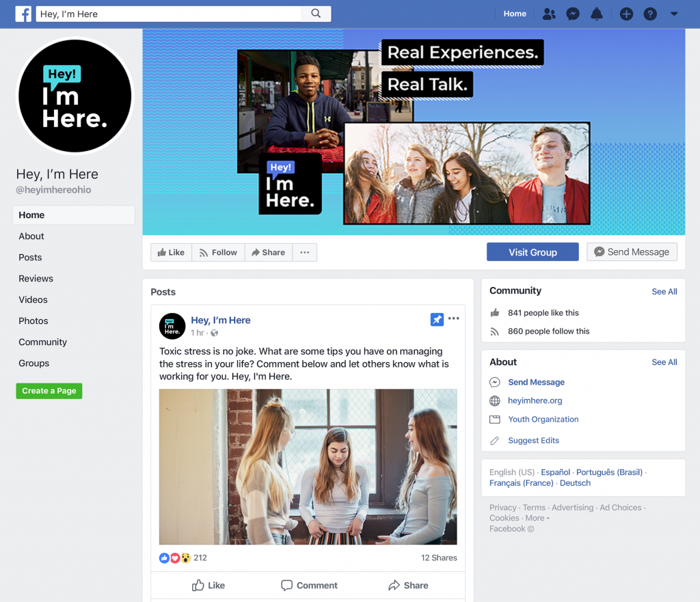Open the About sidebar tab
Screen dimensions: 700x602
click(x=31, y=236)
